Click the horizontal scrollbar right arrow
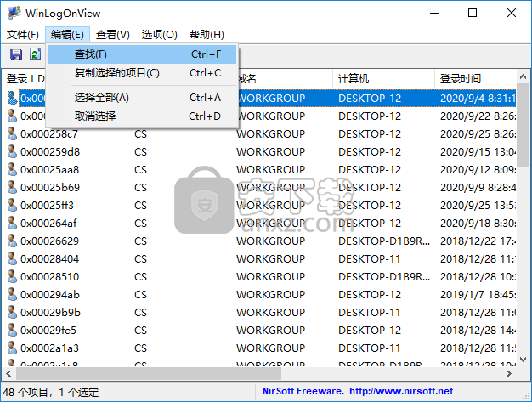This screenshot has width=532, height=402. click(x=508, y=373)
